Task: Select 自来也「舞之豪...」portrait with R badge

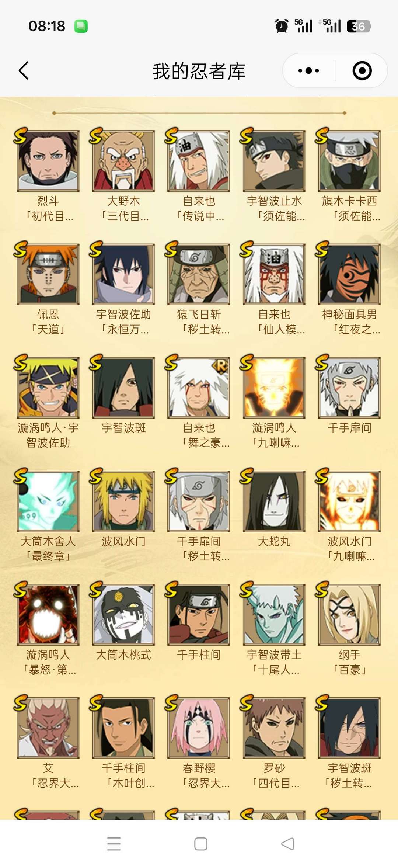Action: tap(199, 388)
